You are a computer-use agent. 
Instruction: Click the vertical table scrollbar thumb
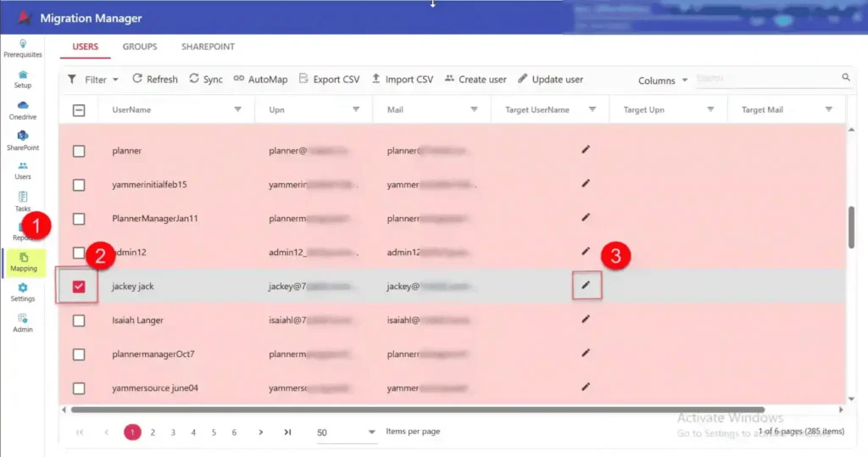tap(851, 227)
